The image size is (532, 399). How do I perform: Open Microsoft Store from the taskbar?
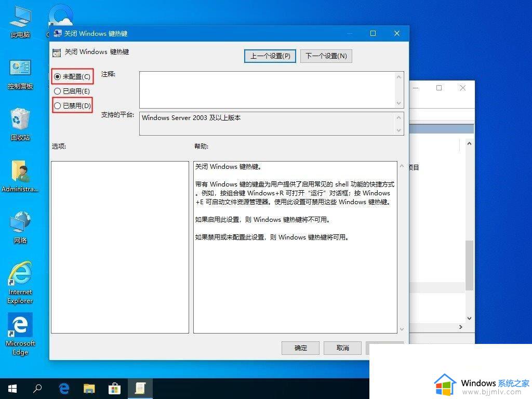[115, 389]
